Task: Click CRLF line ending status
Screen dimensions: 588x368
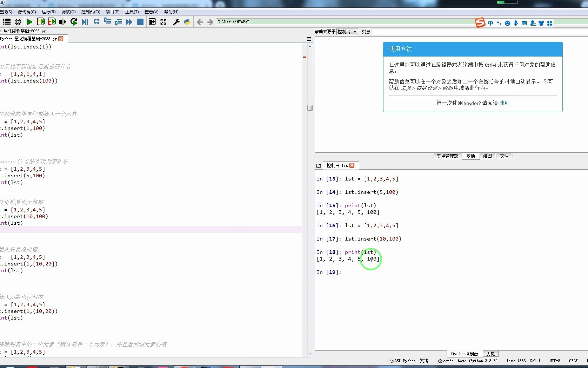Action: tap(573, 361)
